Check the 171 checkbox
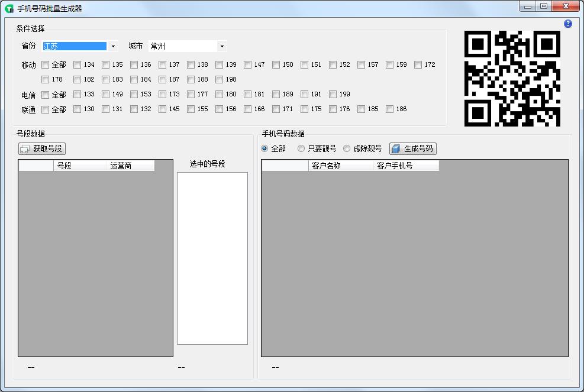 (276, 109)
